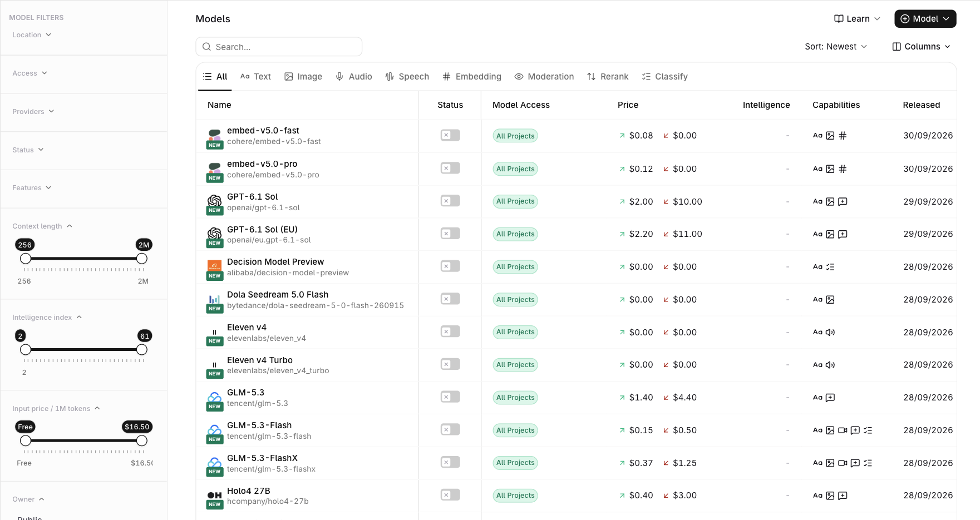This screenshot has height=520, width=980.
Task: Collapse the Context length section
Action: [42, 226]
